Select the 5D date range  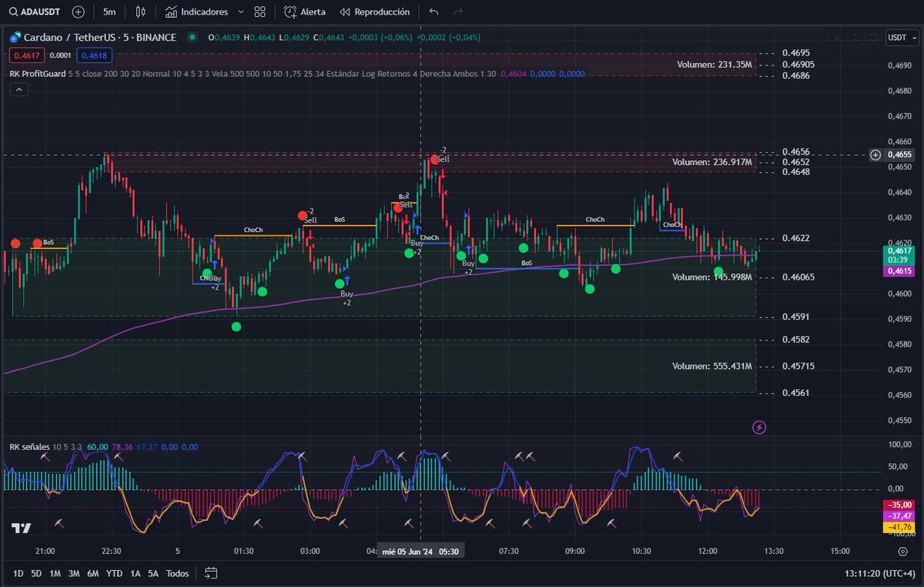pos(36,573)
